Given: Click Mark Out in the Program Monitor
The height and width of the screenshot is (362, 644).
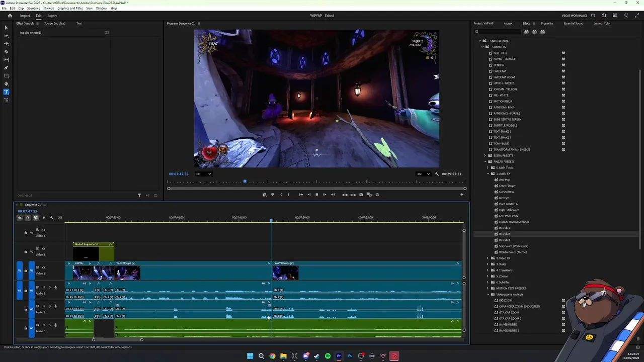Looking at the screenshot, I should [288, 195].
